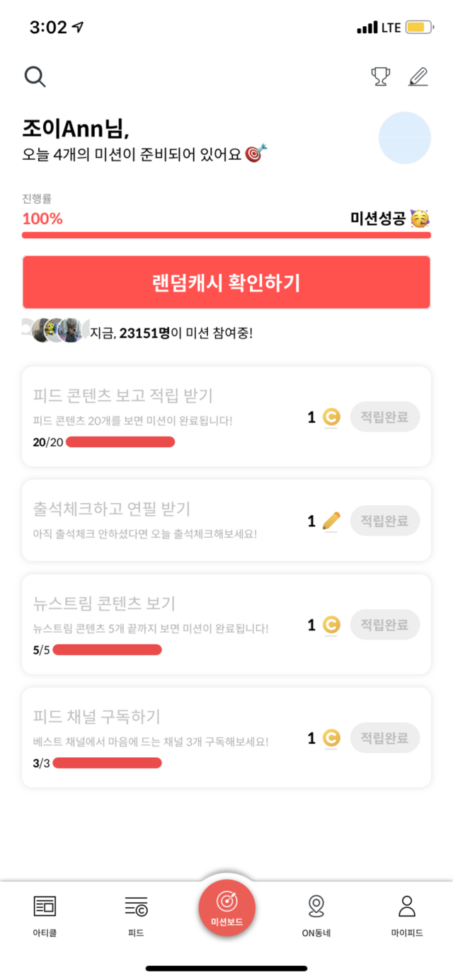Tap the search magnifier icon

(35, 76)
